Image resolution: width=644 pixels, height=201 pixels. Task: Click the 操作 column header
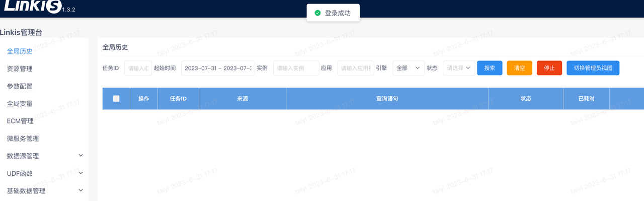pyautogui.click(x=144, y=99)
